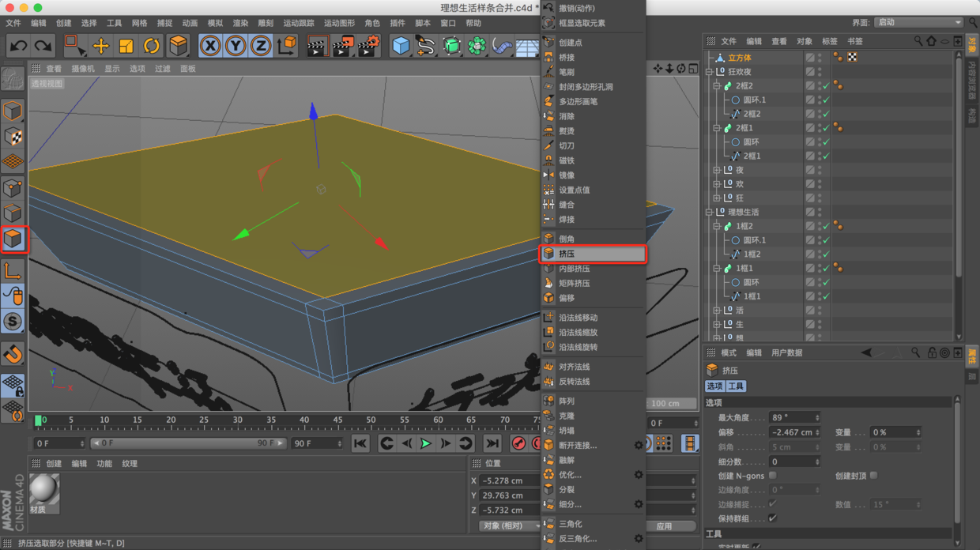The height and width of the screenshot is (550, 980).
Task: Collapse the 狂欢夜 group
Action: (709, 72)
